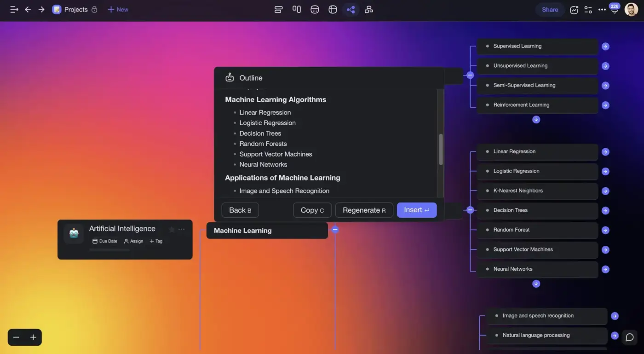This screenshot has height=354, width=644.
Task: Open the Projects menu
Action: (75, 9)
